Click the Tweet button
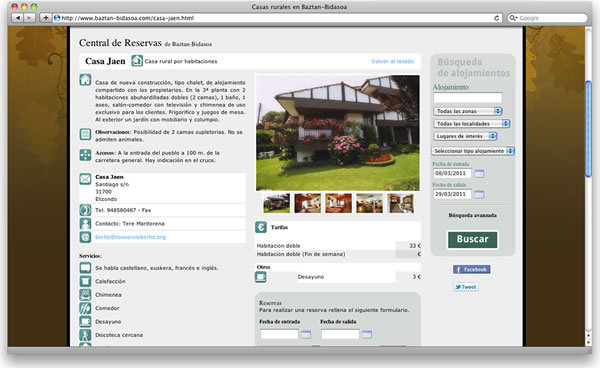The image size is (600, 368). coord(466,287)
